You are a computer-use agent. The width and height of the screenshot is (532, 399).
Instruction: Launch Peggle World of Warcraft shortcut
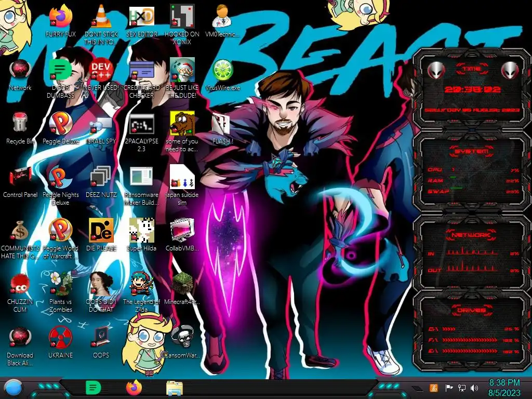pyautogui.click(x=60, y=231)
